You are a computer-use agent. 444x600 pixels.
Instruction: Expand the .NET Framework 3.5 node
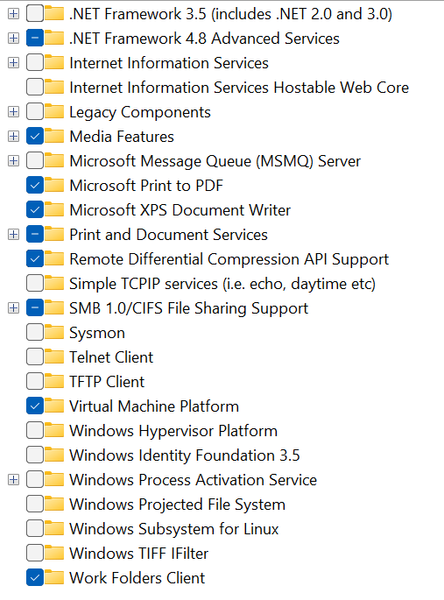[x=13, y=14]
